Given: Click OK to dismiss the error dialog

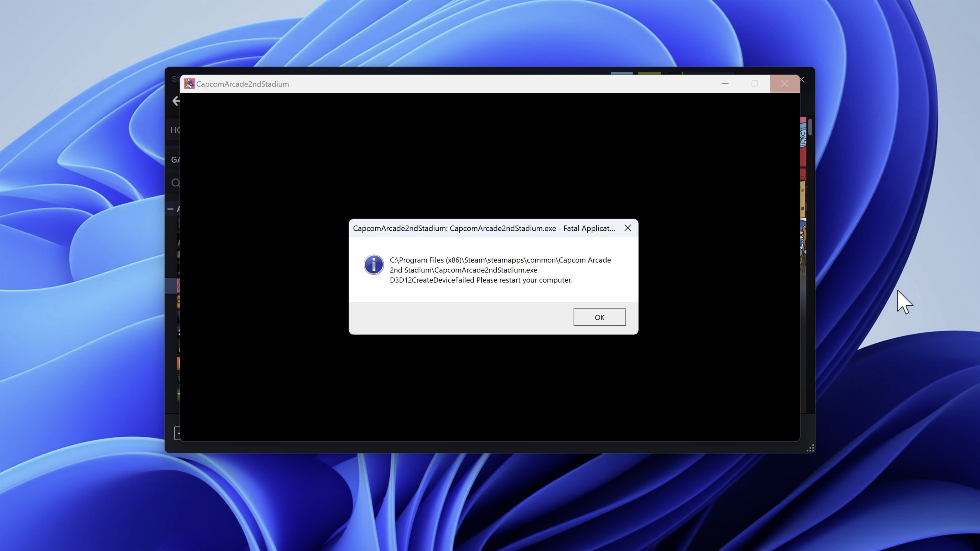Looking at the screenshot, I should 599,317.
